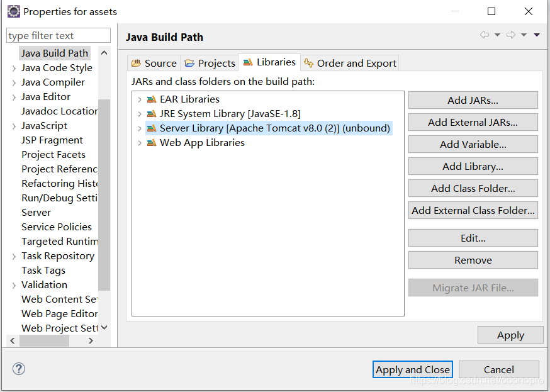Viewport: 550px width, 392px height.
Task: Expand Java Editor in sidebar
Action: click(x=14, y=97)
